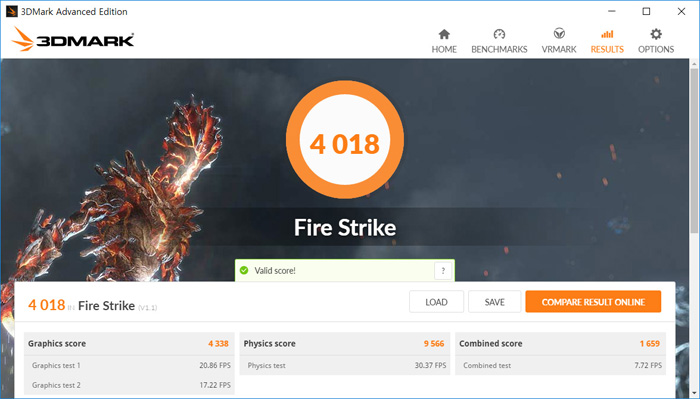Select the Benchmarks gauge icon
700x399 pixels.
click(499, 34)
